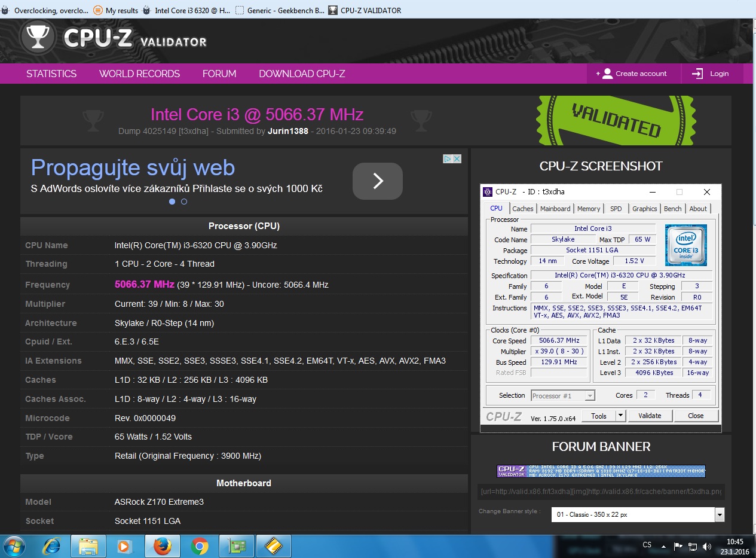756x558 pixels.
Task: Open Internet Explorer from taskbar
Action: point(53,546)
